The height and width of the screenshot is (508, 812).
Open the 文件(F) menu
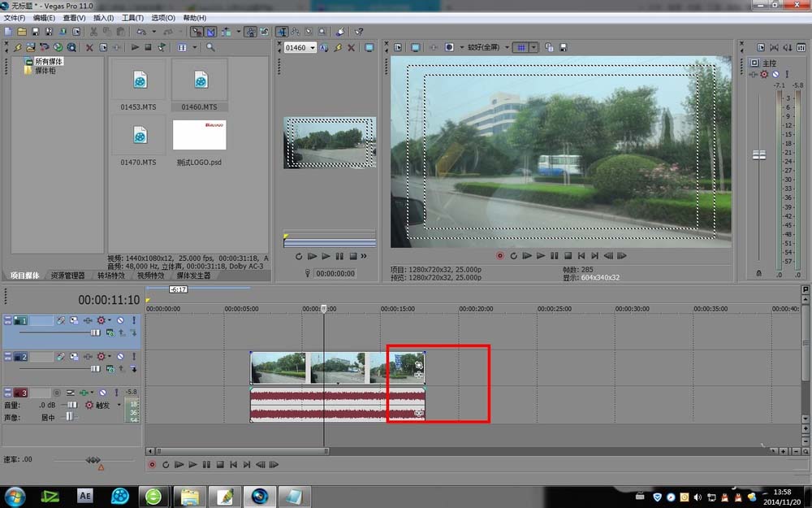point(15,18)
